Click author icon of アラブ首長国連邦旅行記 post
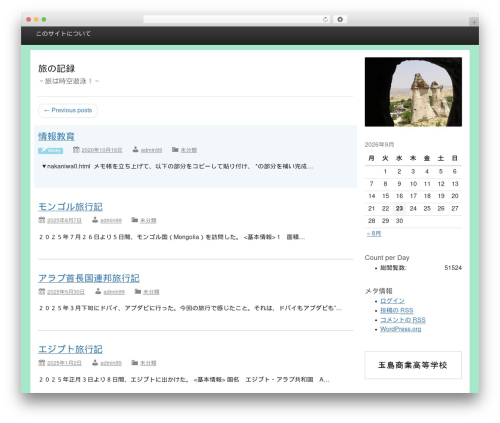 [x=98, y=291]
